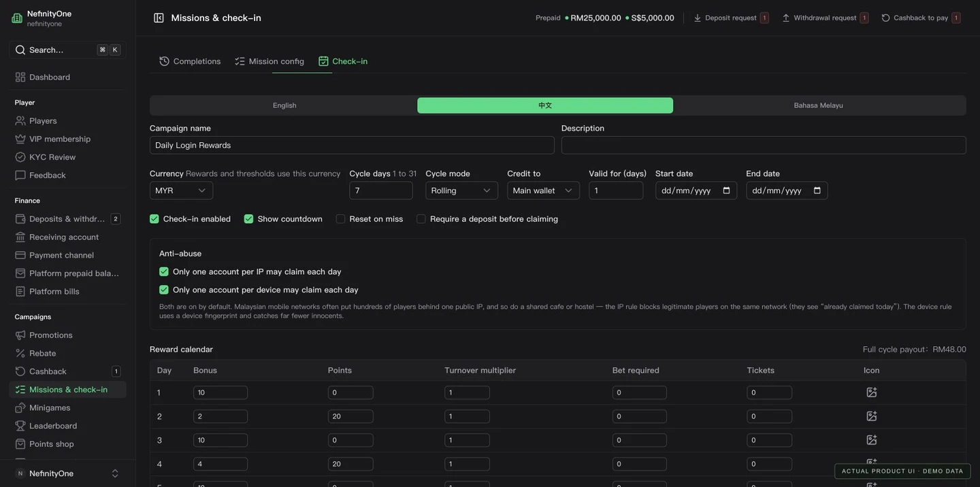Click the Valid for (days) field
The width and height of the screenshot is (980, 487).
[616, 190]
